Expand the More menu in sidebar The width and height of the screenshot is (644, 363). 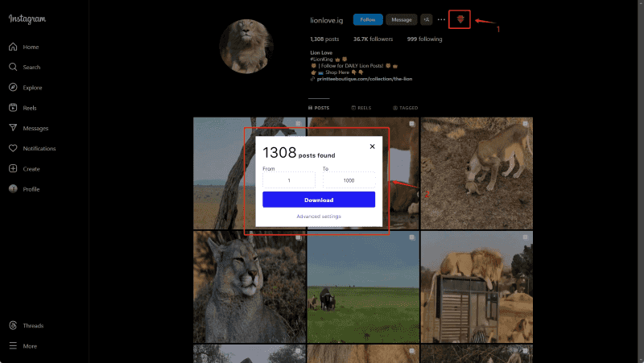coord(13,346)
